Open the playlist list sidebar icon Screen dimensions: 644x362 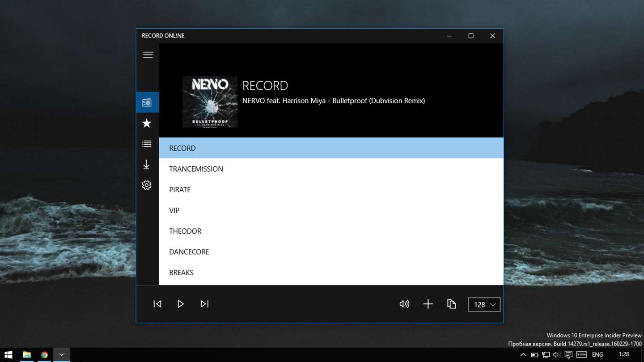pyautogui.click(x=147, y=144)
